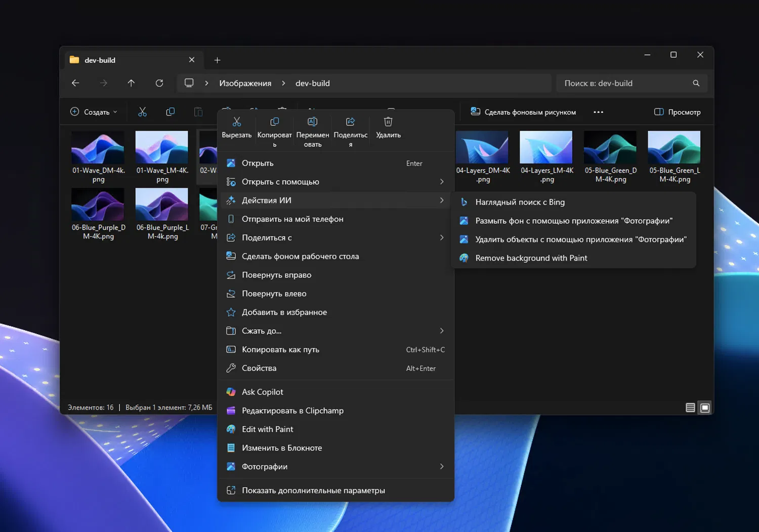759x532 pixels.
Task: Click the Rename icon in context menu
Action: click(x=313, y=122)
